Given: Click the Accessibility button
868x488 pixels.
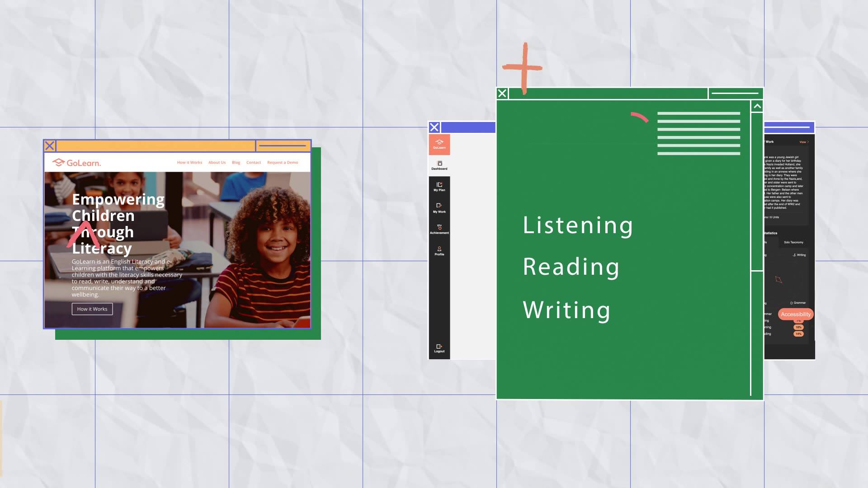Looking at the screenshot, I should click(x=796, y=314).
